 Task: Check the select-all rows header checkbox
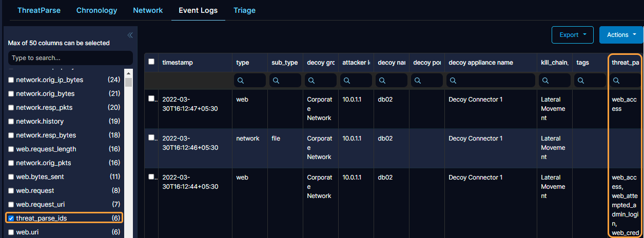pos(151,62)
